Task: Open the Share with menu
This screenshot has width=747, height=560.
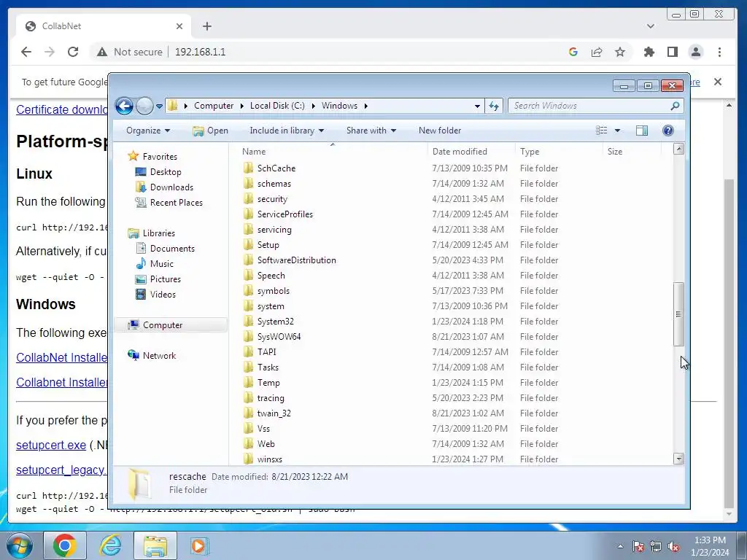Action: [371, 131]
